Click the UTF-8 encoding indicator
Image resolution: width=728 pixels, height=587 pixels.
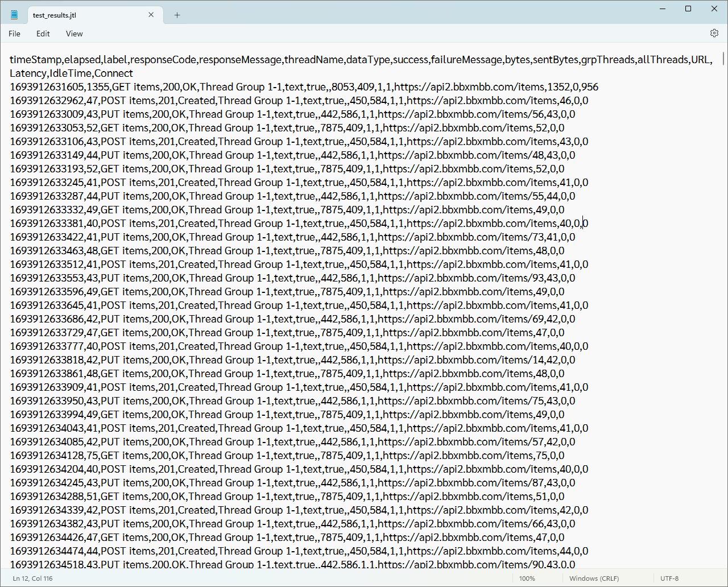coord(669,578)
